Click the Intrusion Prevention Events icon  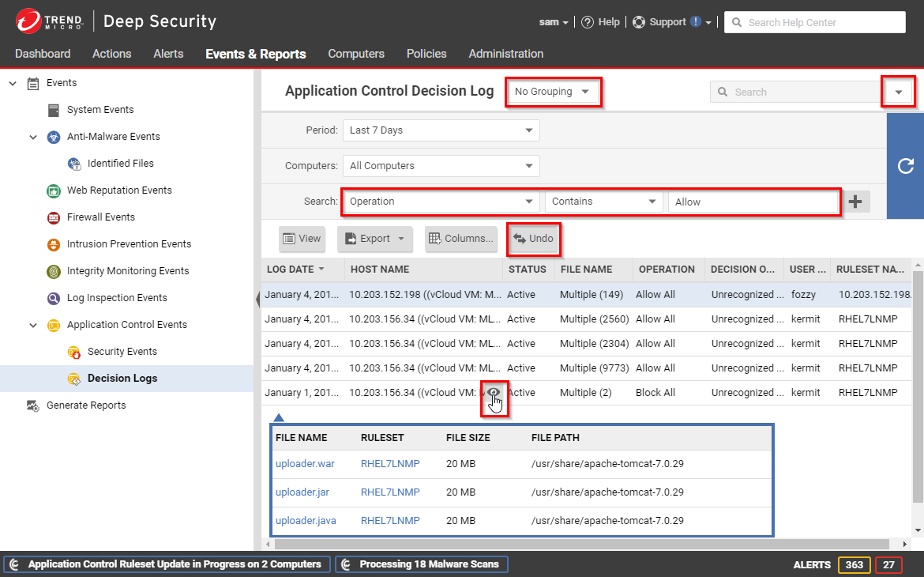pos(54,244)
